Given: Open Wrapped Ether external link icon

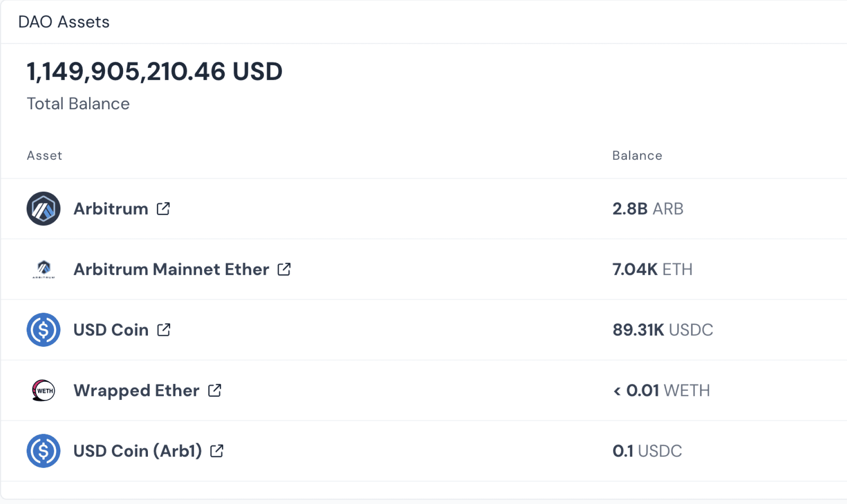Looking at the screenshot, I should (x=215, y=390).
